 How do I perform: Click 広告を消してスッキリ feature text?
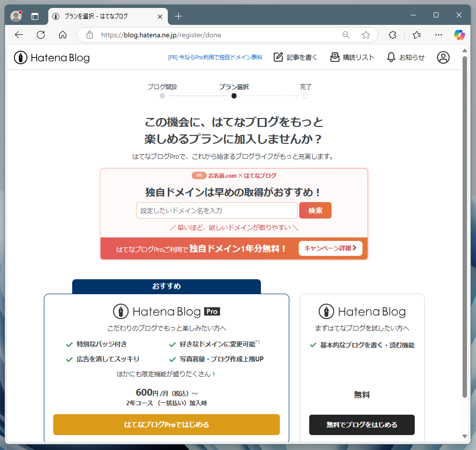pyautogui.click(x=108, y=359)
